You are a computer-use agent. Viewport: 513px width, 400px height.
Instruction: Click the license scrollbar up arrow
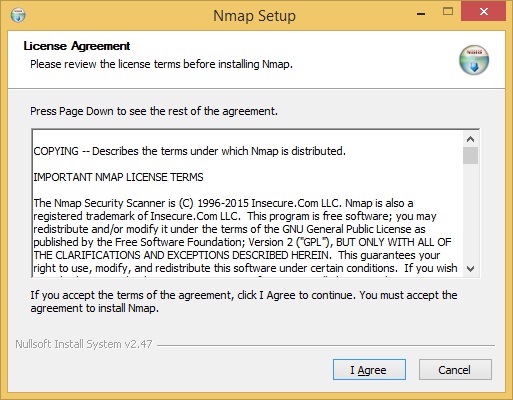[470, 139]
